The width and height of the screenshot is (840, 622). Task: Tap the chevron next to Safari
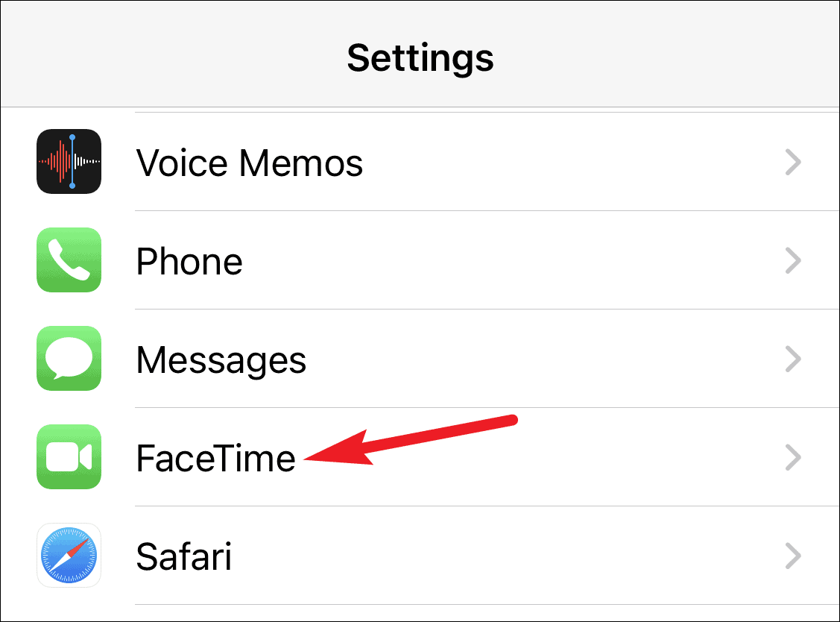coord(792,556)
